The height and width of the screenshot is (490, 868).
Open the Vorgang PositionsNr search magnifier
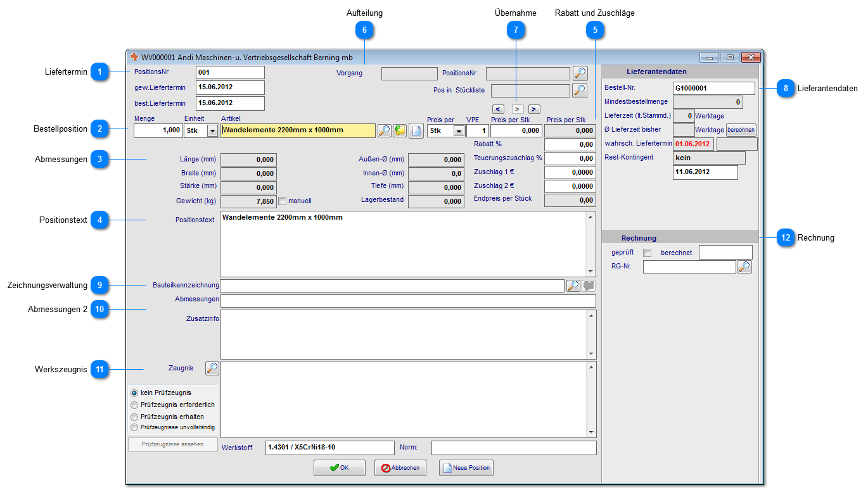click(580, 73)
